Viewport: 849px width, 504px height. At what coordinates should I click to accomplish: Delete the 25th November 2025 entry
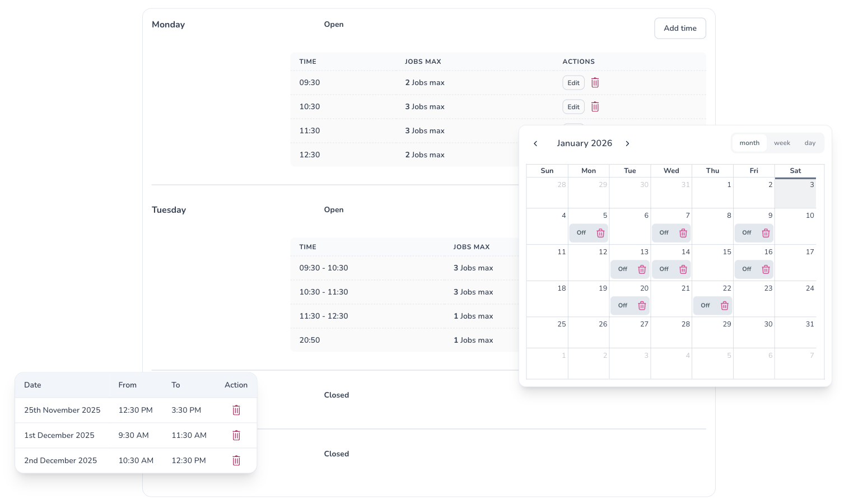pyautogui.click(x=236, y=410)
